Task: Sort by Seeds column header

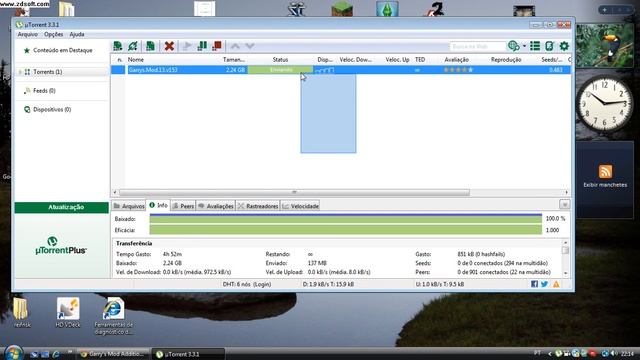Action: pos(551,60)
